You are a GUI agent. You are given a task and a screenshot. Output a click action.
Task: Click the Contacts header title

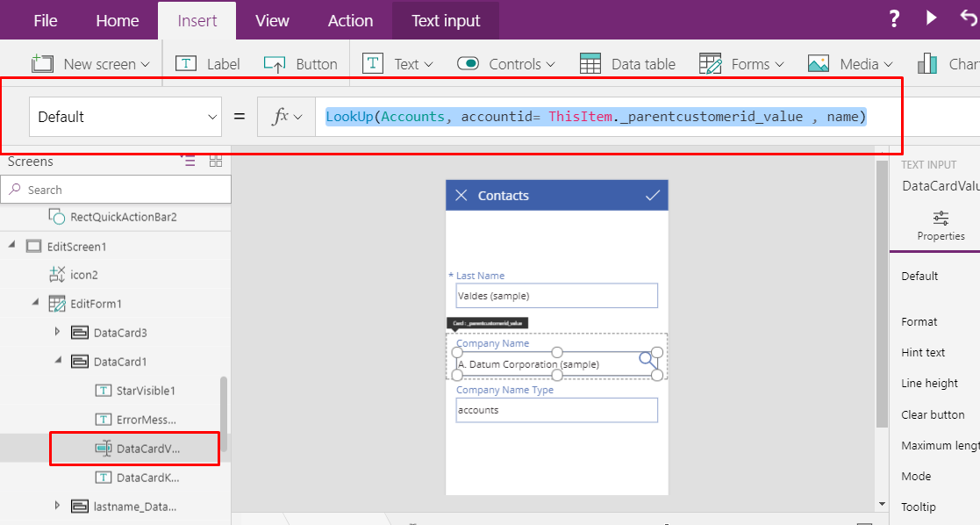coord(503,195)
